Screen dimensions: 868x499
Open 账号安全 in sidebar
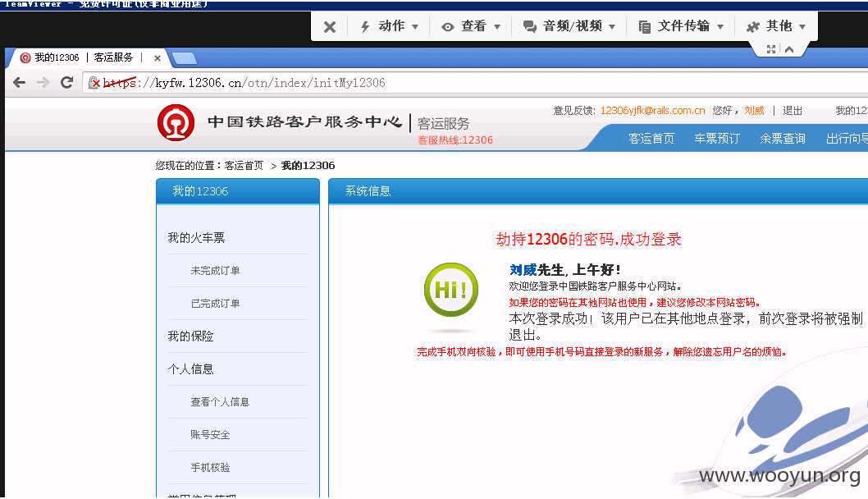[210, 435]
